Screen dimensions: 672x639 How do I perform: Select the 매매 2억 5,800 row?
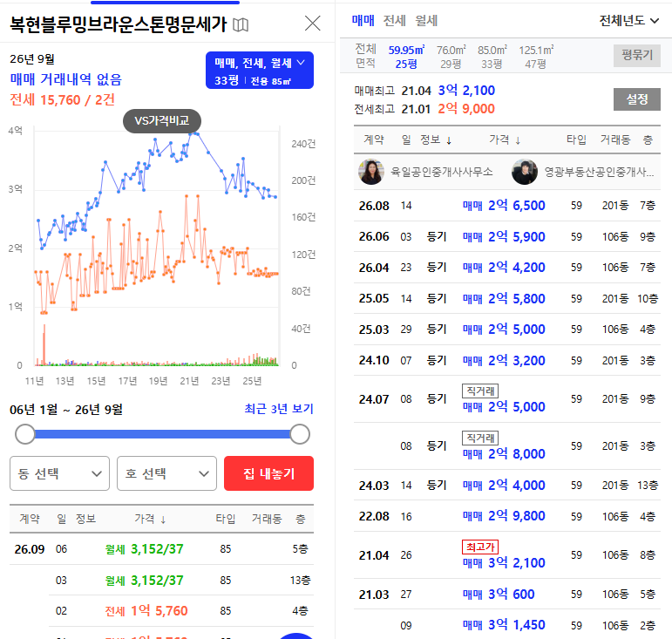pyautogui.click(x=507, y=298)
